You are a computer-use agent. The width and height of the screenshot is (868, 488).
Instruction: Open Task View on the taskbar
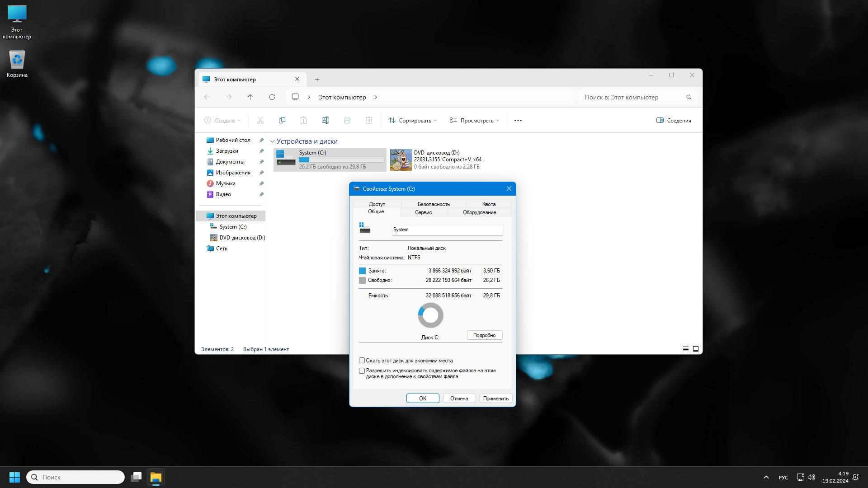[136, 477]
